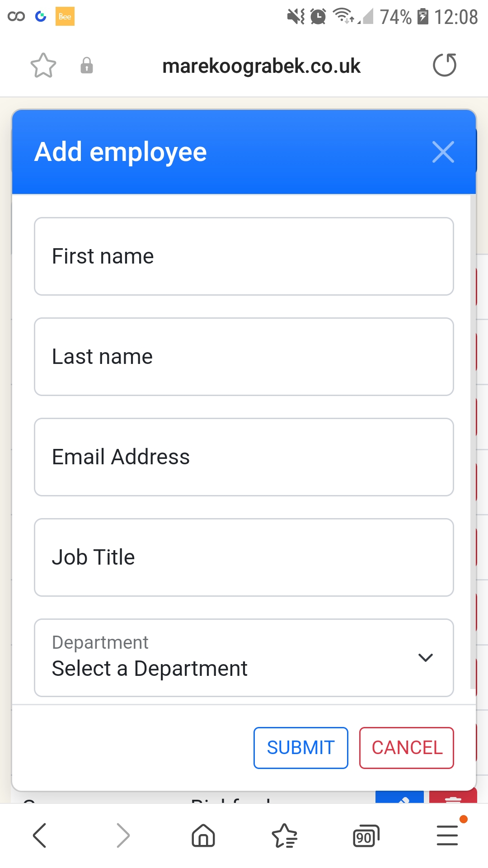Focus the First name field
Image resolution: width=488 pixels, height=868 pixels.
[x=244, y=256]
